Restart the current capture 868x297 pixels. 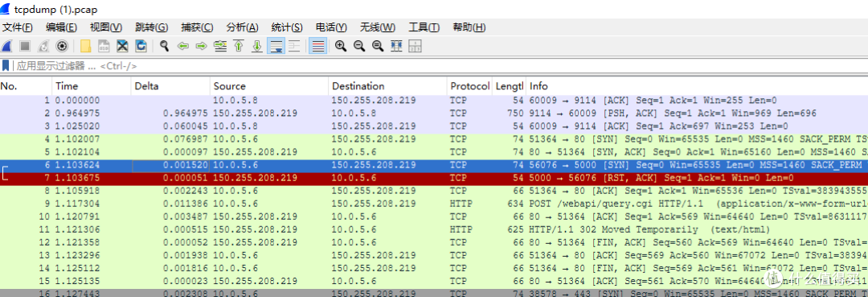coord(43,47)
